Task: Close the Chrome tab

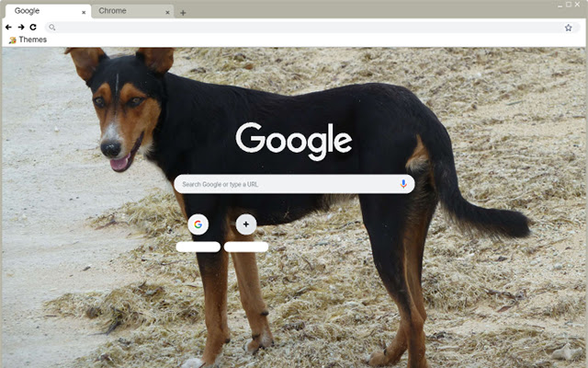Action: tap(167, 12)
